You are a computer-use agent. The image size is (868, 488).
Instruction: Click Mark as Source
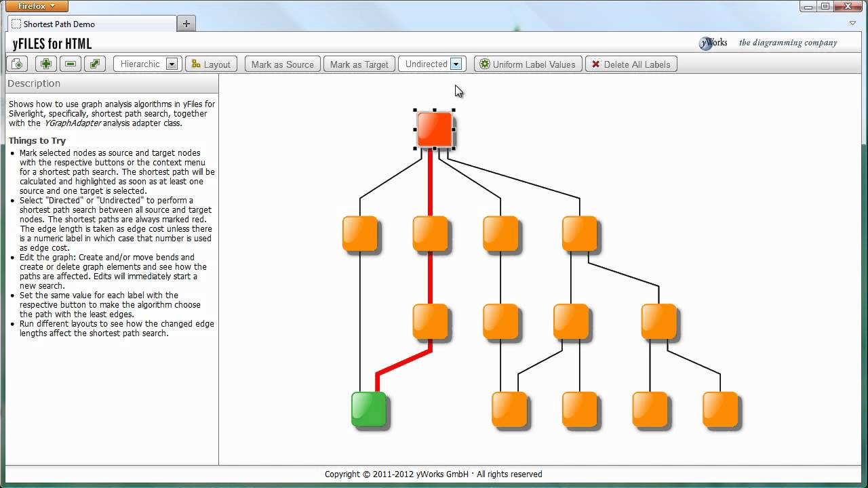(x=282, y=64)
